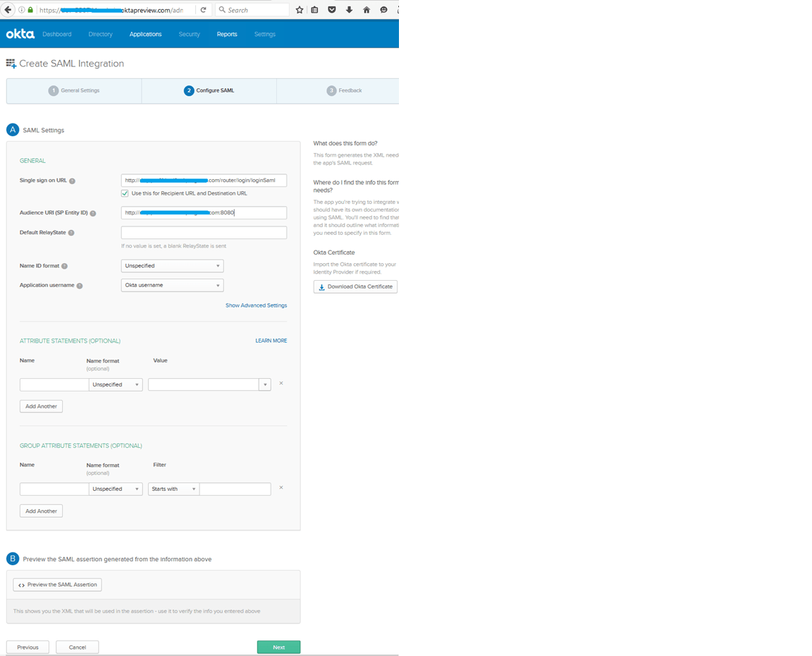Click the green Next button
This screenshot has width=812, height=656.
coord(278,648)
